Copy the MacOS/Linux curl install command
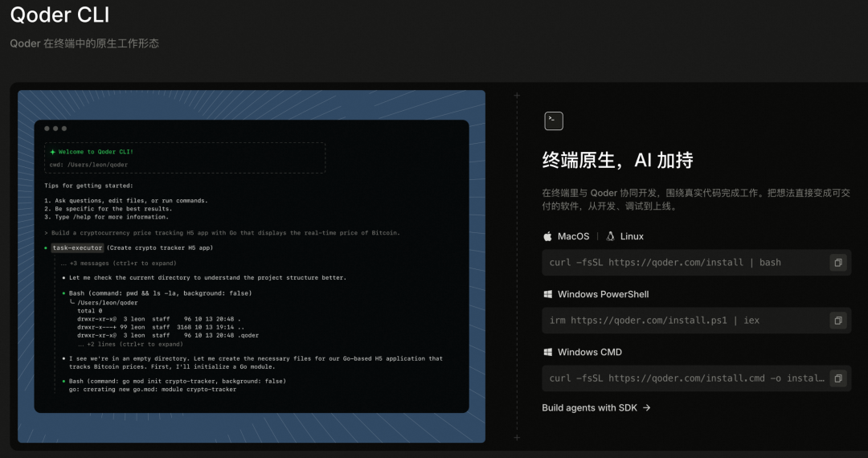868x458 pixels. (x=838, y=263)
